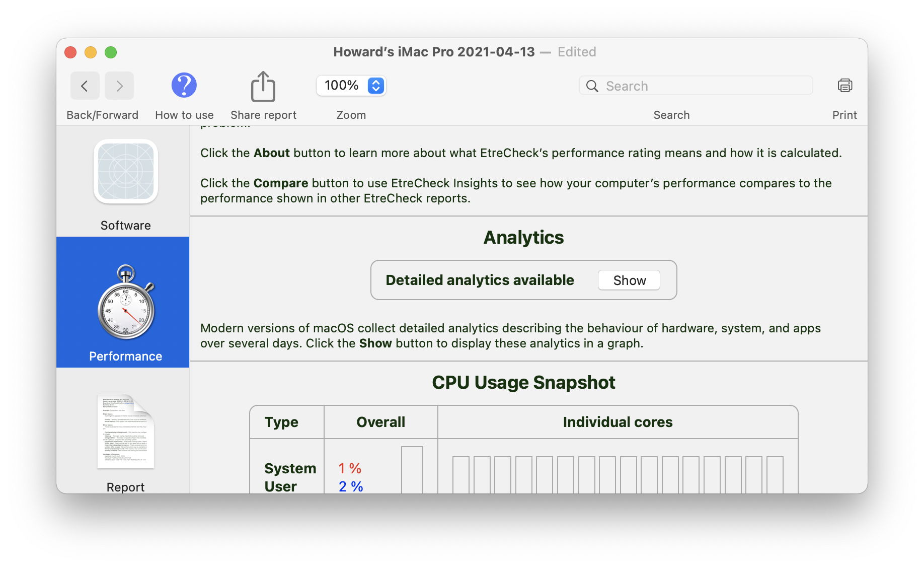Click the Software label in sidebar
Screen dimensions: 924x568
[126, 226]
